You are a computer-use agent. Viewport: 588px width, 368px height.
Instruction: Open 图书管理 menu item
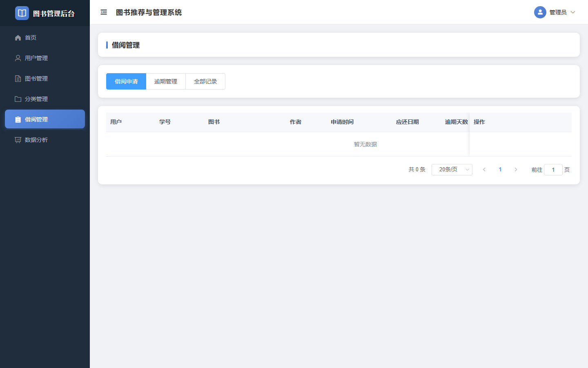45,79
